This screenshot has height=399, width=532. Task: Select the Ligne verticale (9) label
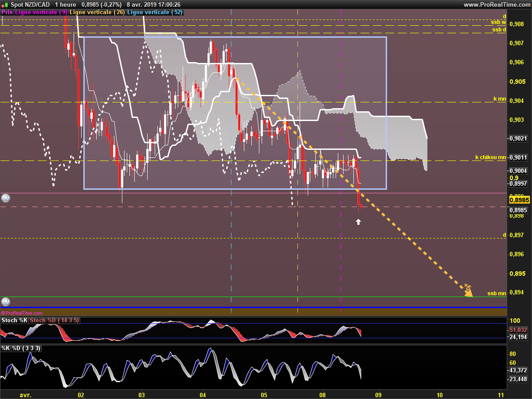click(41, 12)
